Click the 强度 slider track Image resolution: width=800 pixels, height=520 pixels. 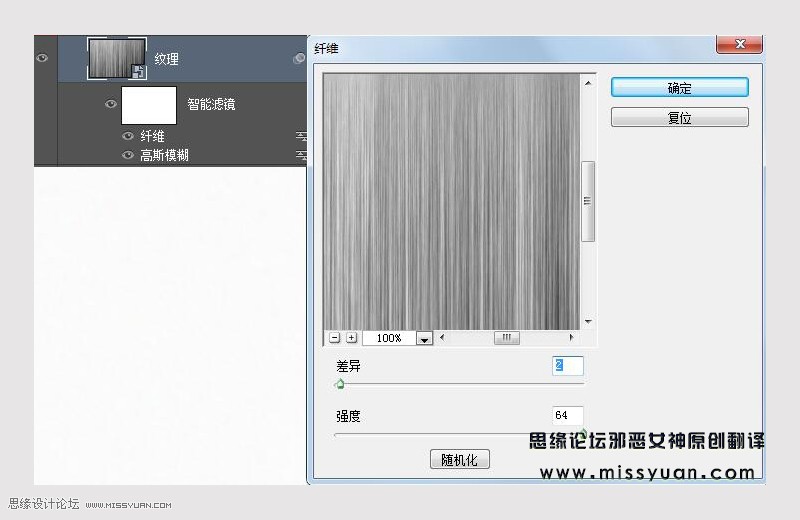(x=458, y=435)
